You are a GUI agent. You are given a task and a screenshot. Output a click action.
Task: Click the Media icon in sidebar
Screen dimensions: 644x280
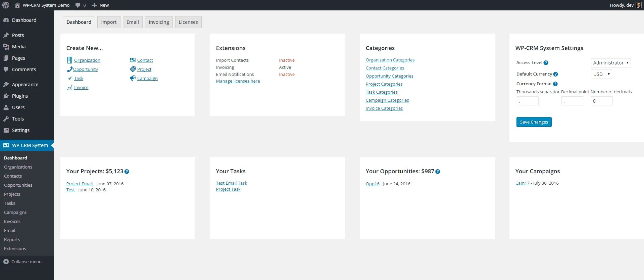(x=6, y=47)
